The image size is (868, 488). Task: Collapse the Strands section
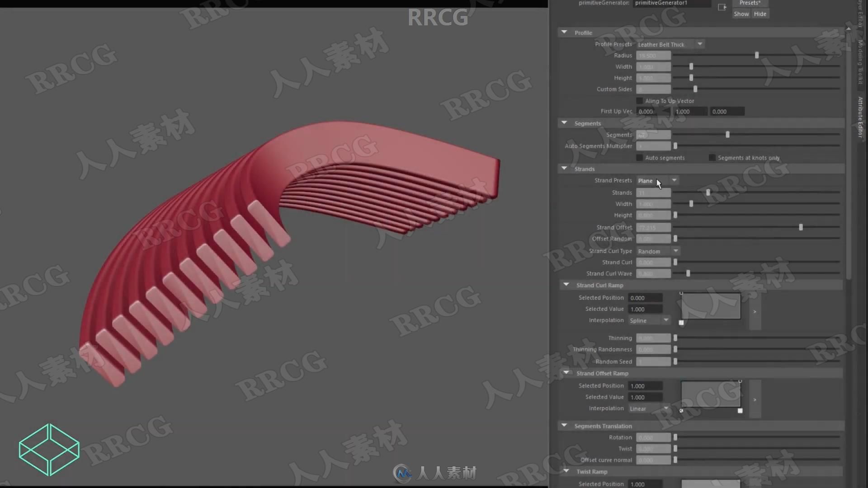pos(564,169)
